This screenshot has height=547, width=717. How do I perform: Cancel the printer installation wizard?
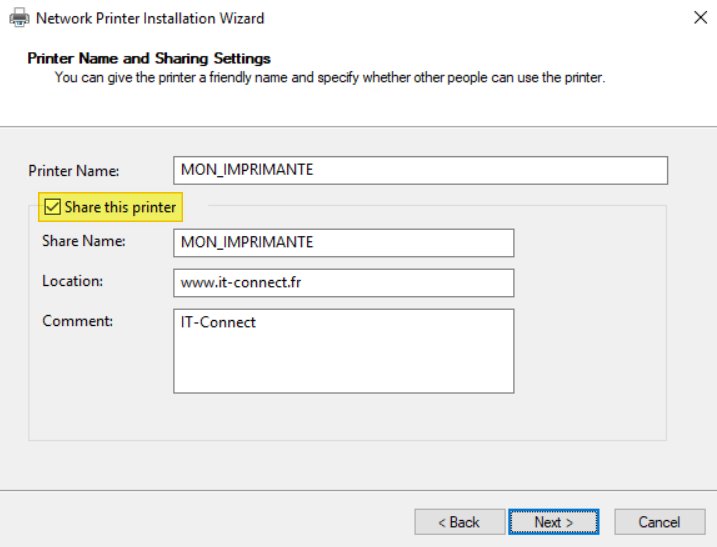click(659, 522)
